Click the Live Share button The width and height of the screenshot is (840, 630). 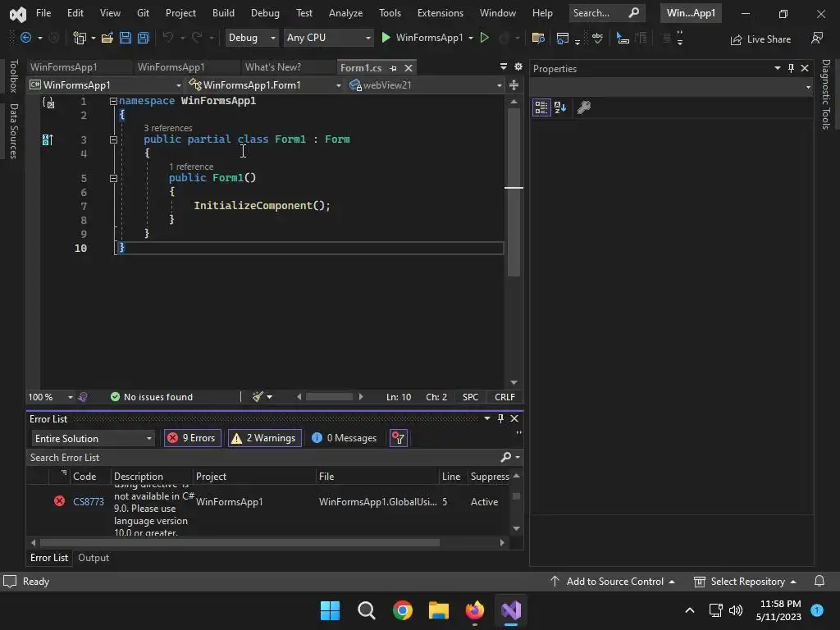point(760,39)
